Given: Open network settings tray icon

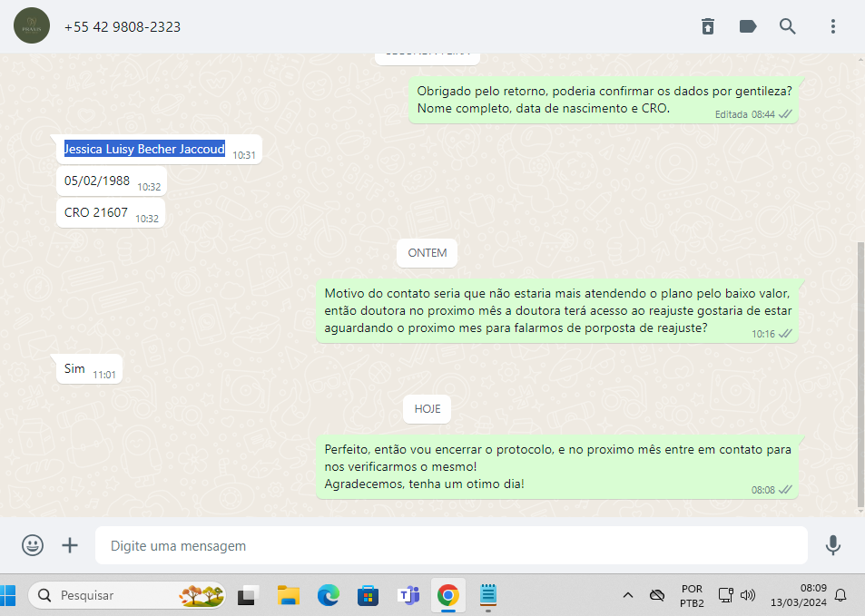Looking at the screenshot, I should tap(725, 596).
